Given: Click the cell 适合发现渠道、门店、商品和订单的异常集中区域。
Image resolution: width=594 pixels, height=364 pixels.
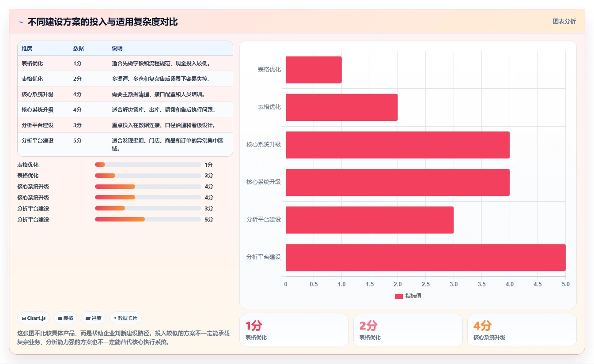Looking at the screenshot, I should (167, 144).
